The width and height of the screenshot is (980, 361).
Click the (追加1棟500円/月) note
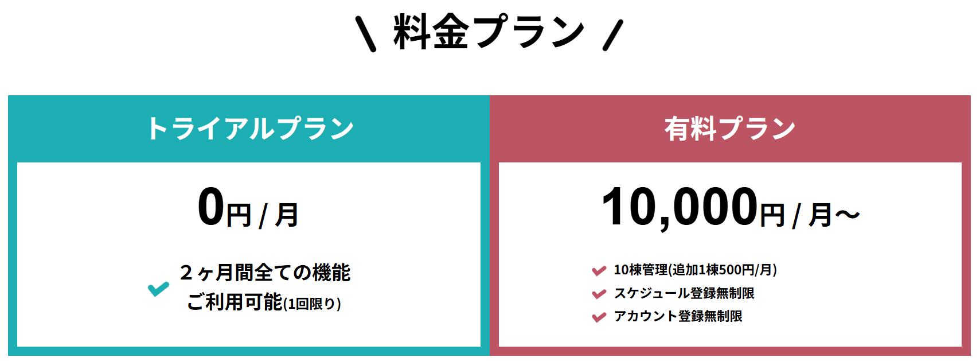[x=723, y=270]
